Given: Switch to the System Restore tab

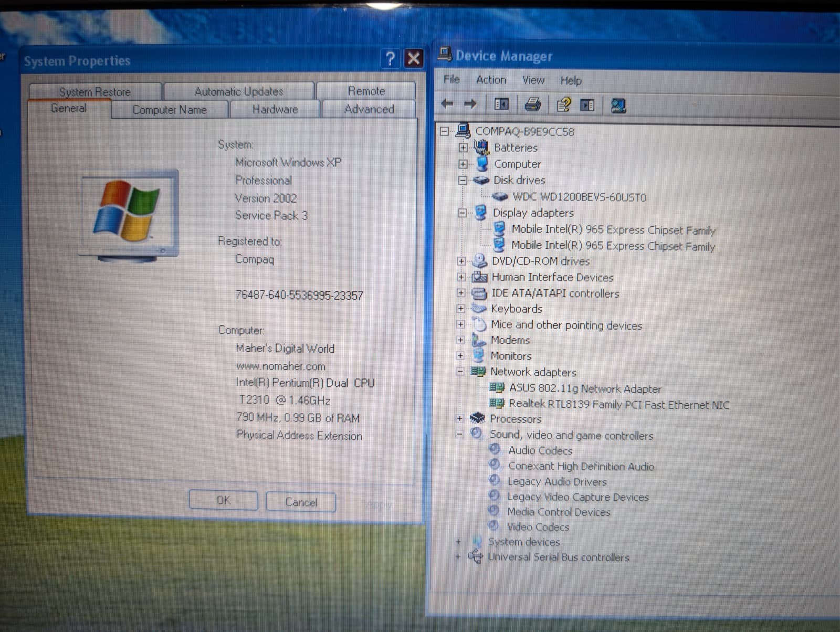Looking at the screenshot, I should (94, 92).
